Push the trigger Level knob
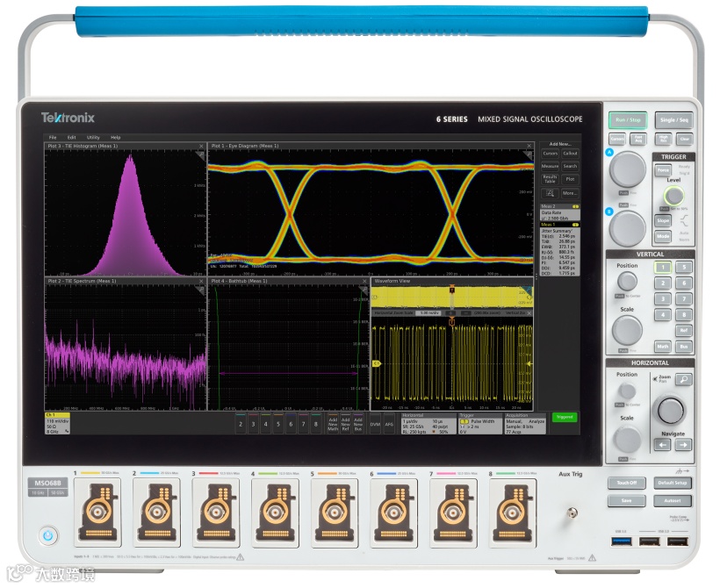Image resolution: width=720 pixels, height=588 pixels. (x=674, y=196)
